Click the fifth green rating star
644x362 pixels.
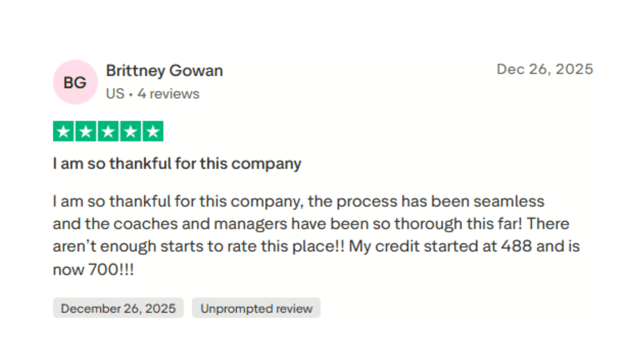coord(153,131)
